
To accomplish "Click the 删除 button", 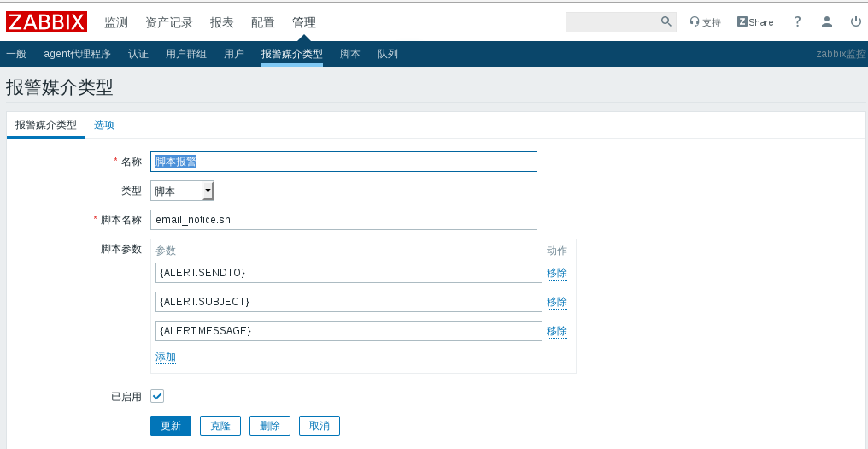I will click(270, 426).
